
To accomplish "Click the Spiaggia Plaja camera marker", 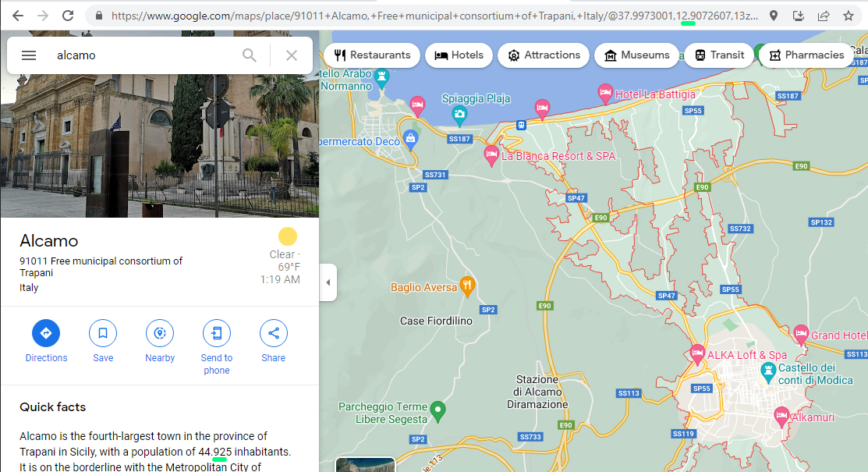I will pyautogui.click(x=459, y=115).
